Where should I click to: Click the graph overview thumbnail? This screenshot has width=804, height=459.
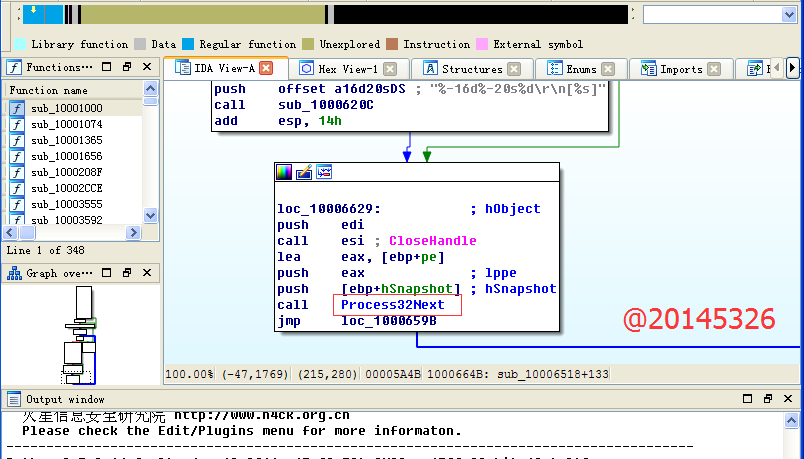point(78,335)
